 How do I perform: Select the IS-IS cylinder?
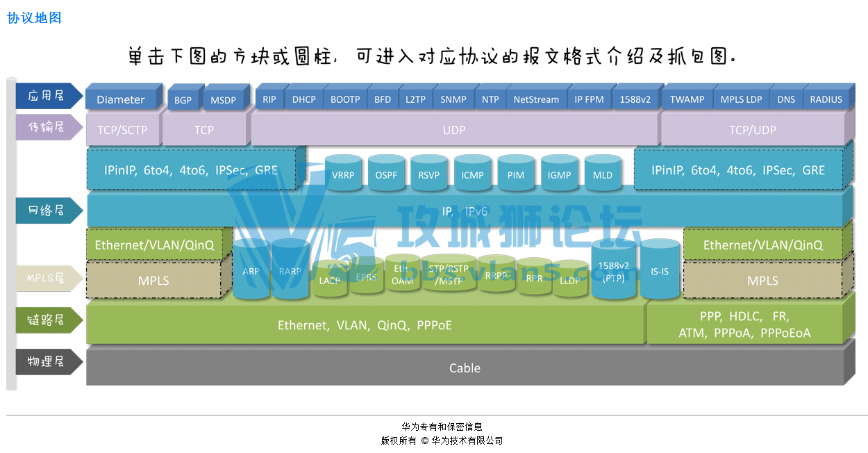point(660,272)
